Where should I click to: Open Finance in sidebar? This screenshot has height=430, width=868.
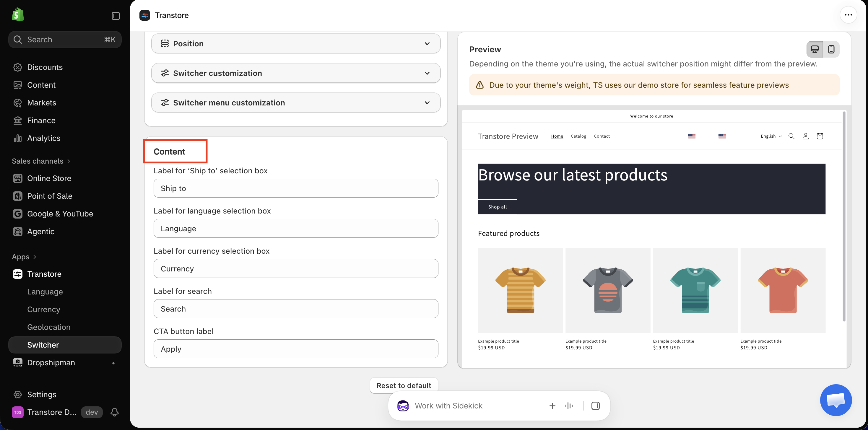click(65, 120)
